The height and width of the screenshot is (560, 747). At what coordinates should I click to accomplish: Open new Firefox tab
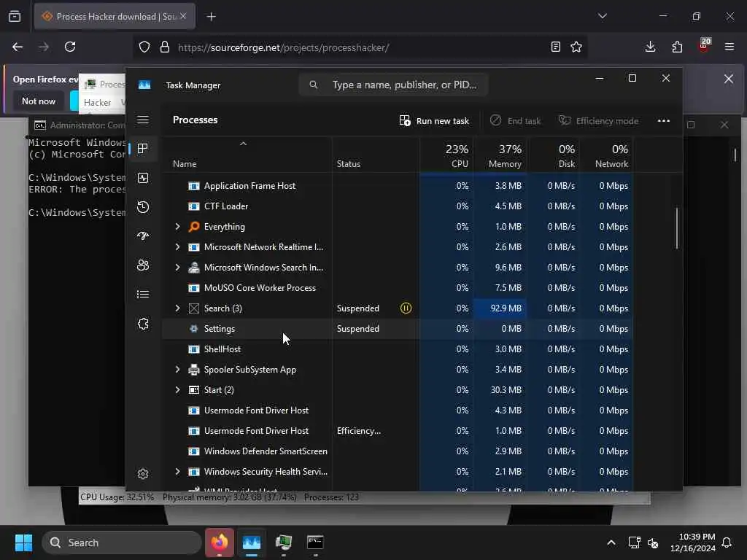click(212, 17)
